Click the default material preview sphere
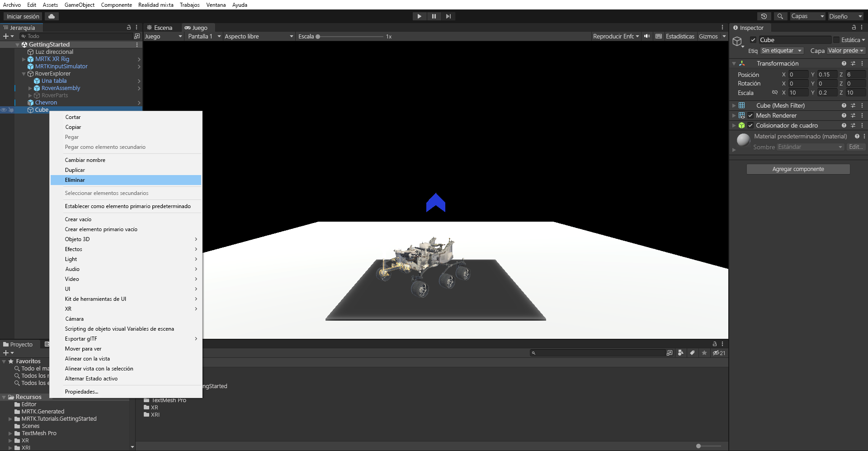The height and width of the screenshot is (451, 868). (x=743, y=140)
